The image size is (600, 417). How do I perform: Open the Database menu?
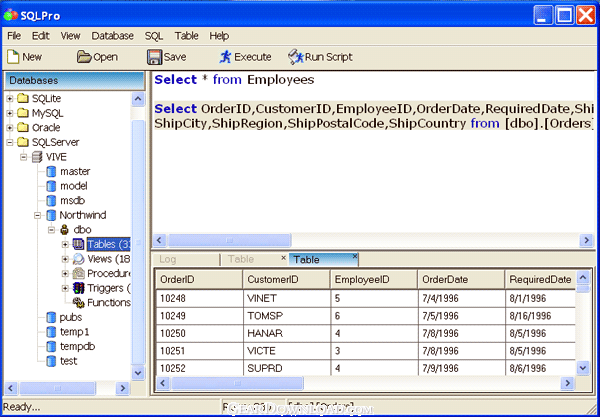(112, 36)
